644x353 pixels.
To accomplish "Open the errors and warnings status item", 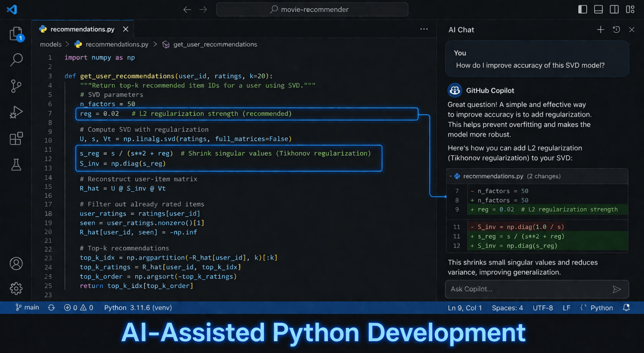I will tap(78, 307).
